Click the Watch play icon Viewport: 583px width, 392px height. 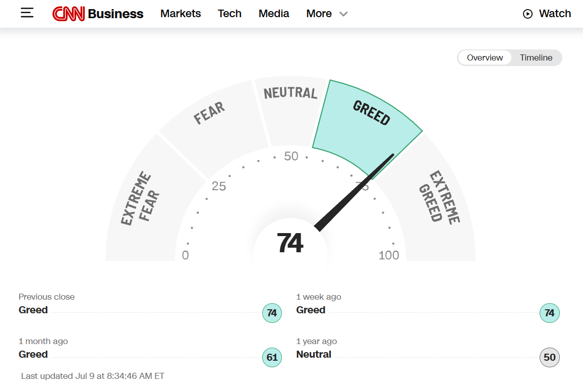point(528,14)
